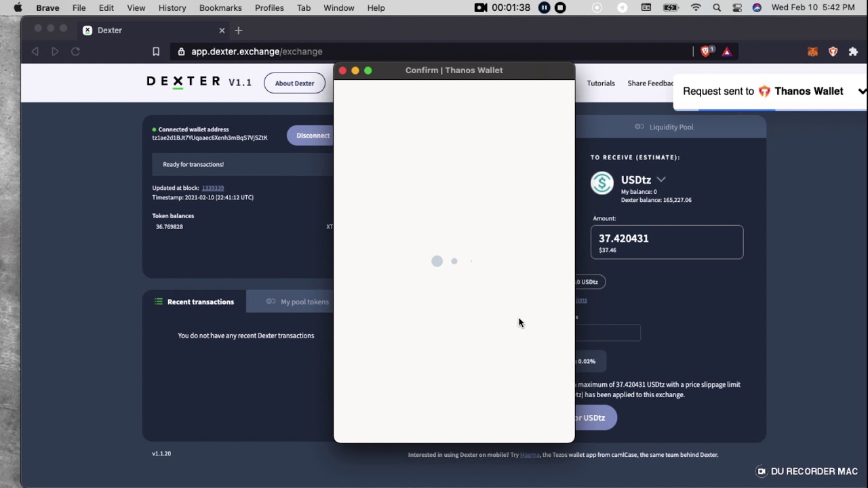
Task: Click the receive amount field 37.420431
Action: [x=667, y=242]
